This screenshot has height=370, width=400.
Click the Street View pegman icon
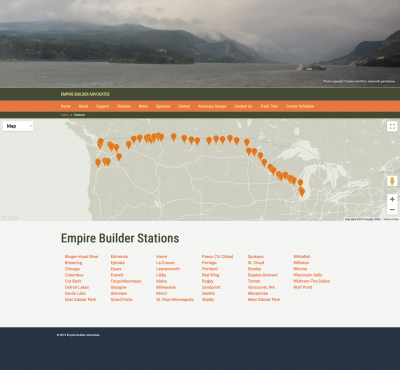(x=392, y=181)
